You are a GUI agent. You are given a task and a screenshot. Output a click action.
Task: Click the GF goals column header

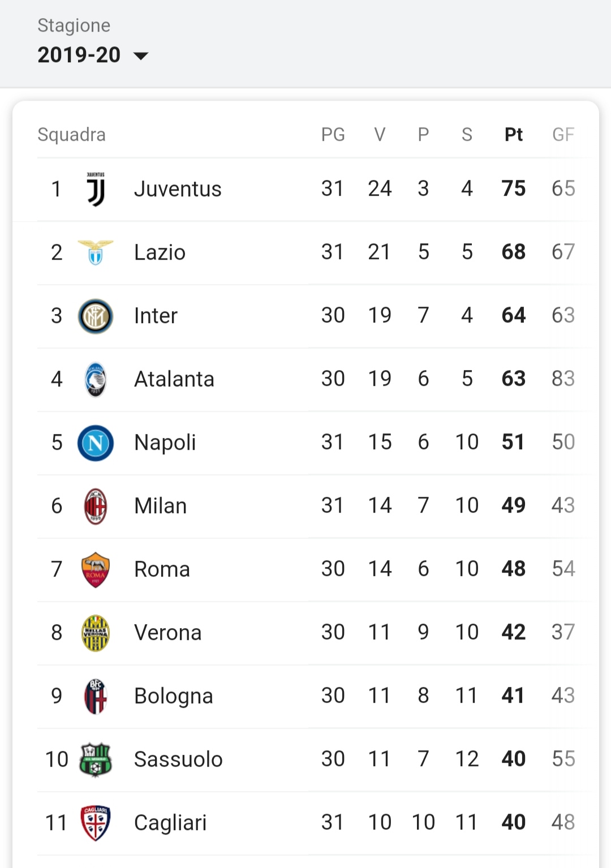click(x=563, y=135)
